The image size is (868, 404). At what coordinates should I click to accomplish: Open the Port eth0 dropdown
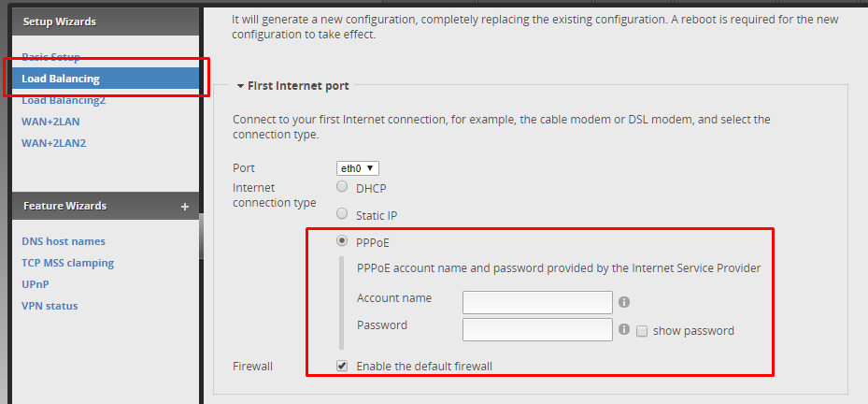coord(358,168)
